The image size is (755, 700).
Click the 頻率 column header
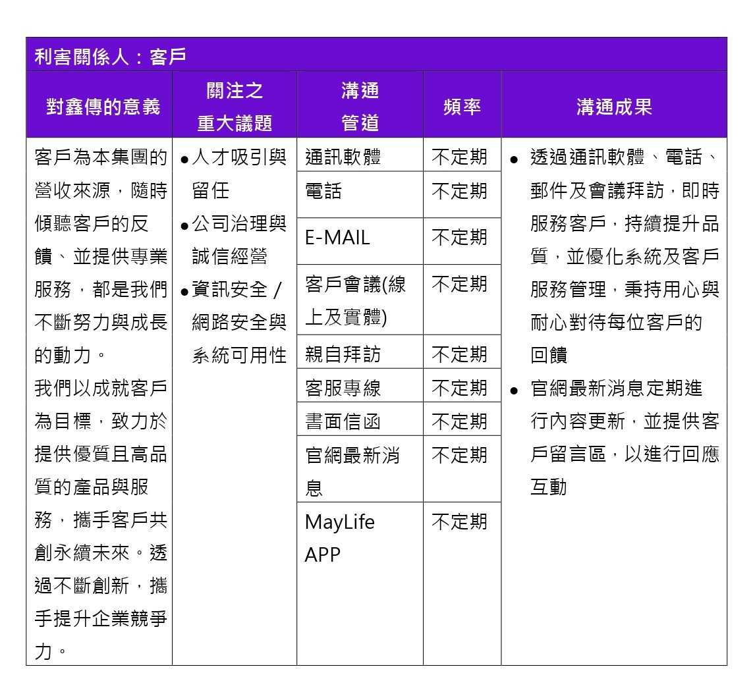point(462,107)
